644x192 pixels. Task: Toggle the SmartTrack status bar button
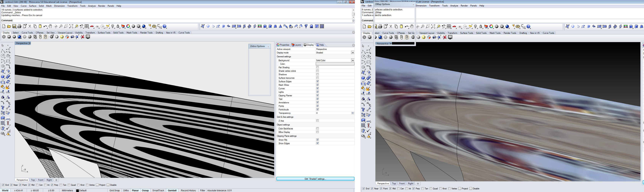click(x=158, y=191)
